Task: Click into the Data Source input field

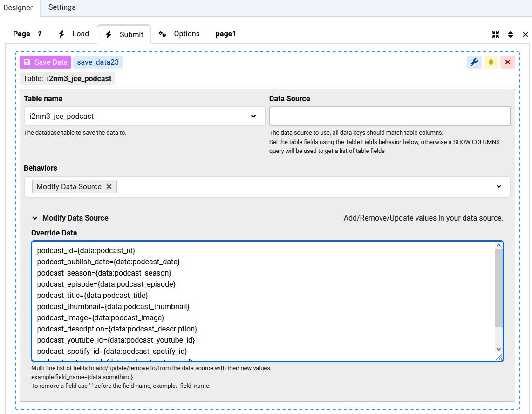Action: point(389,116)
